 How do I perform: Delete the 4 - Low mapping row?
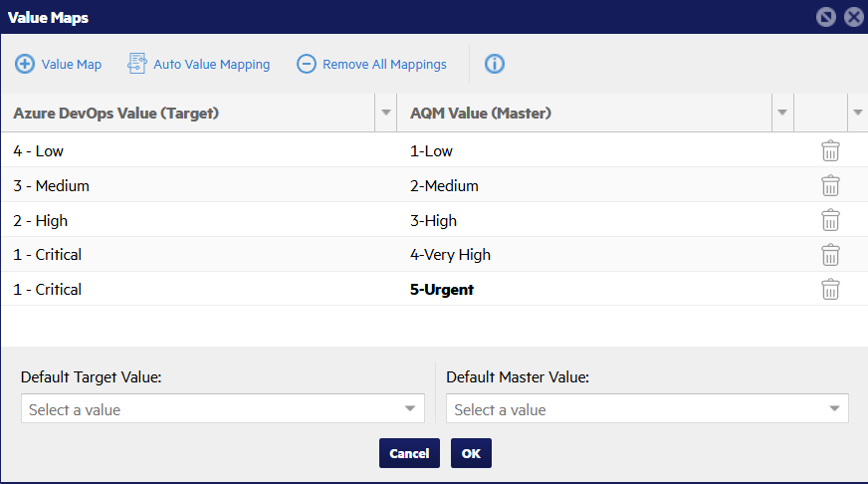tap(830, 151)
